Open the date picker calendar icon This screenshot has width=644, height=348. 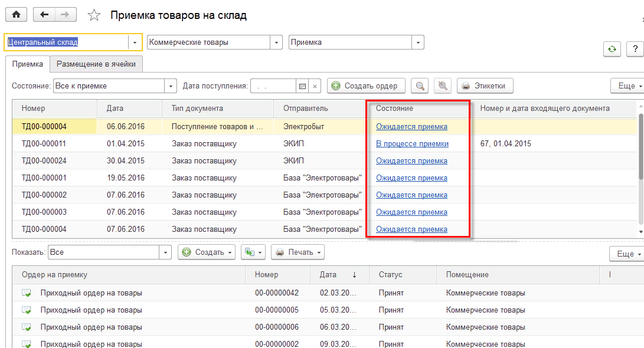point(302,86)
